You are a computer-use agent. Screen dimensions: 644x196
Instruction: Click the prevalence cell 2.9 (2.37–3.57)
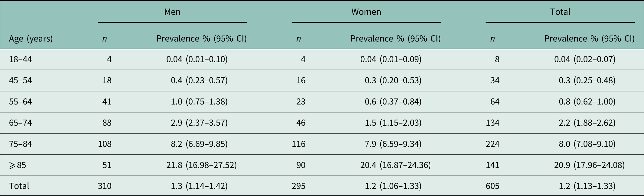[199, 123]
